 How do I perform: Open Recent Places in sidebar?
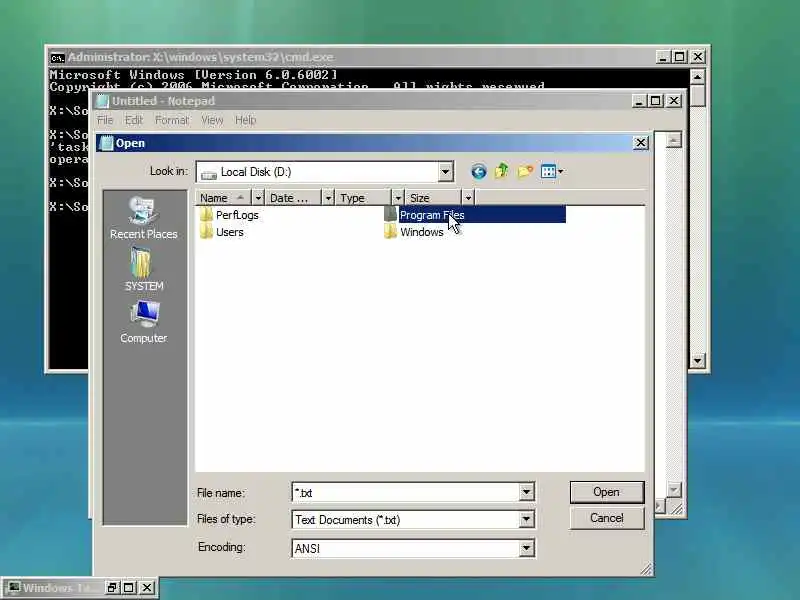pyautogui.click(x=143, y=218)
